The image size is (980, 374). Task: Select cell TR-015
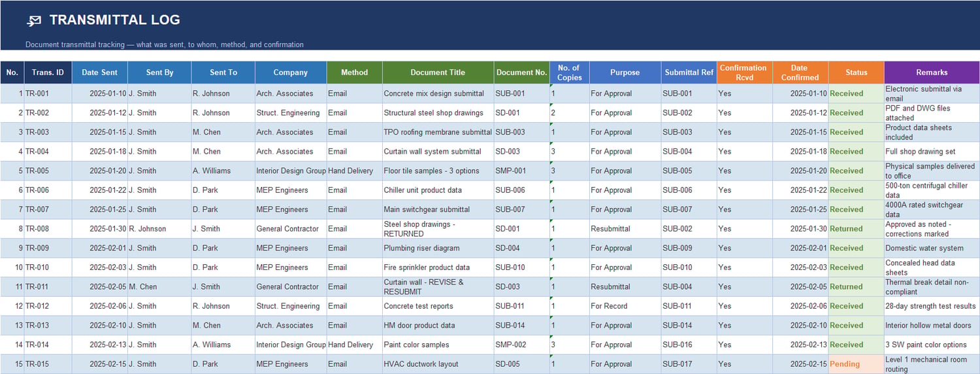[x=48, y=364]
